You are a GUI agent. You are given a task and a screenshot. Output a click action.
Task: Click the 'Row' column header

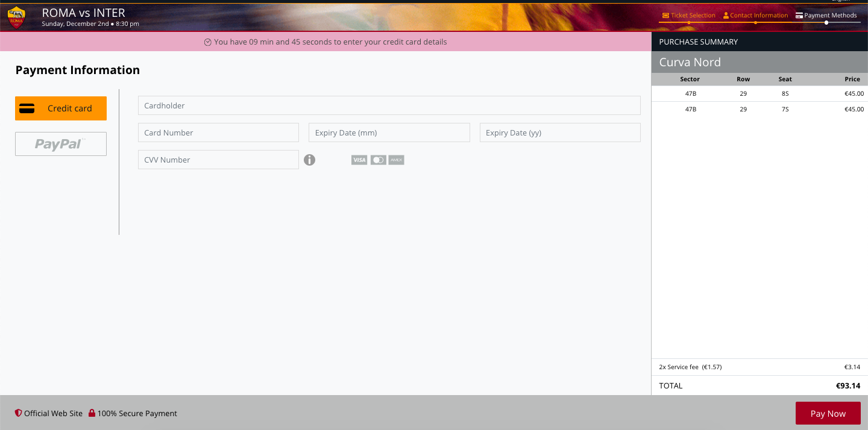pos(743,79)
